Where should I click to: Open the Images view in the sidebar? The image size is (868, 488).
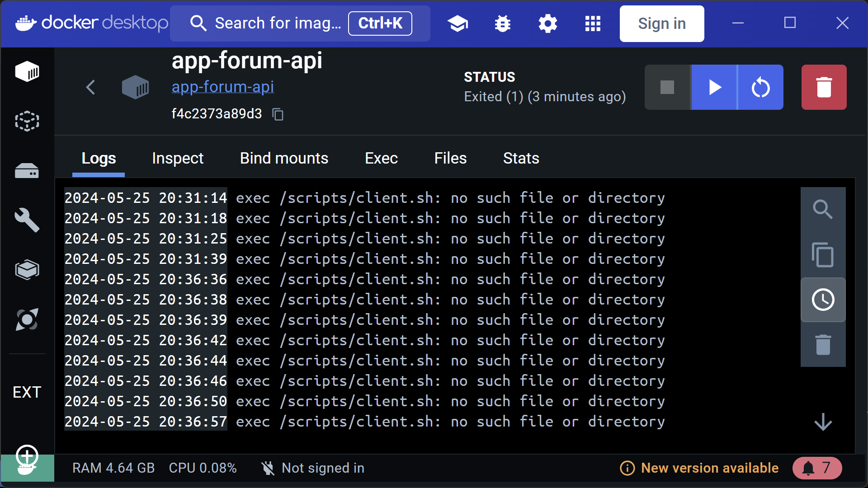(27, 121)
